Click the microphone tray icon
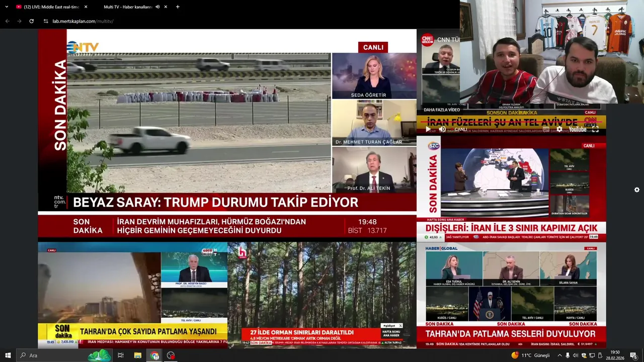644x362 pixels. [x=568, y=355]
